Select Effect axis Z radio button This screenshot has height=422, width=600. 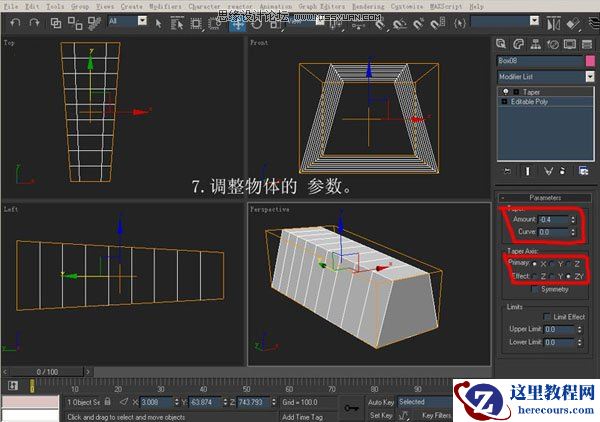(535, 276)
